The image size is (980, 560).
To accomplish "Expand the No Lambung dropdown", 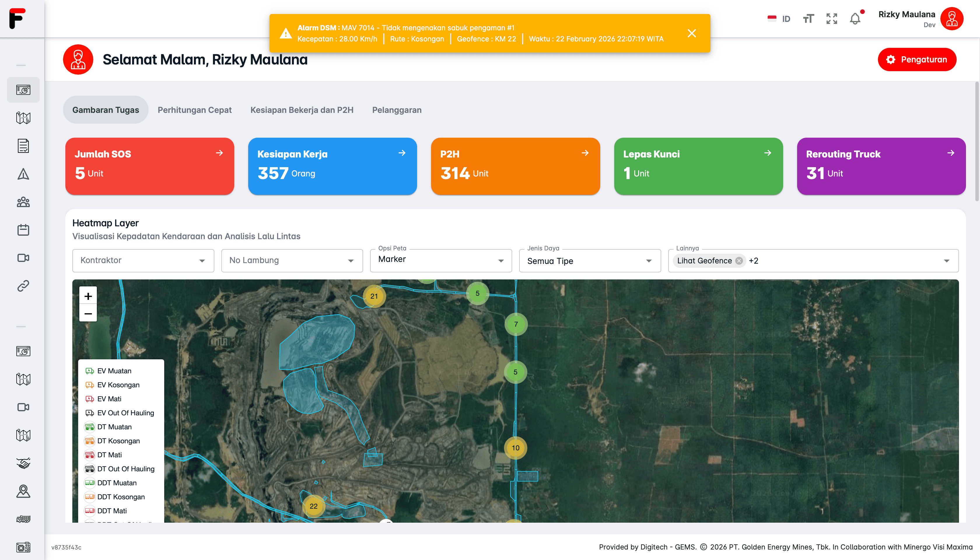I will coord(292,260).
